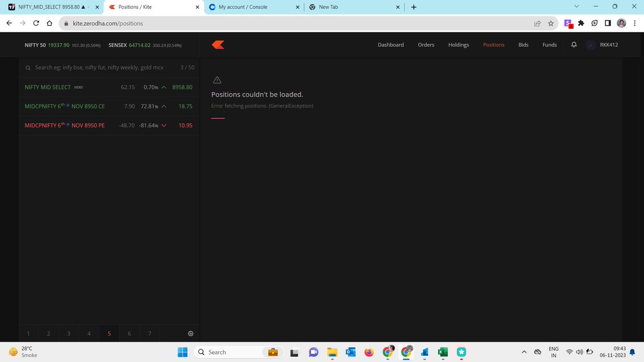This screenshot has width=644, height=362.
Task: Click SENSEX ticker value
Action: point(140,45)
